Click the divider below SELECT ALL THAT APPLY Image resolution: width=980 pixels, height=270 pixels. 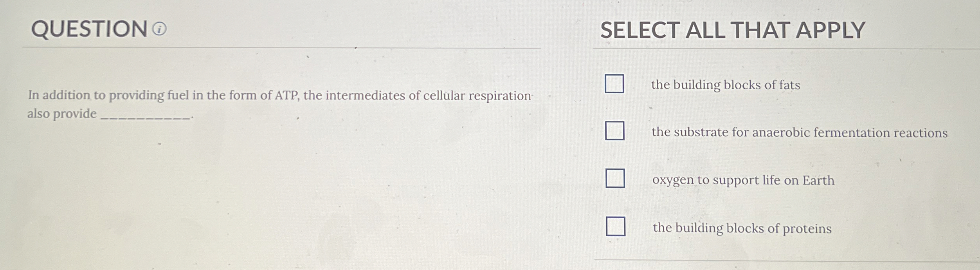783,49
